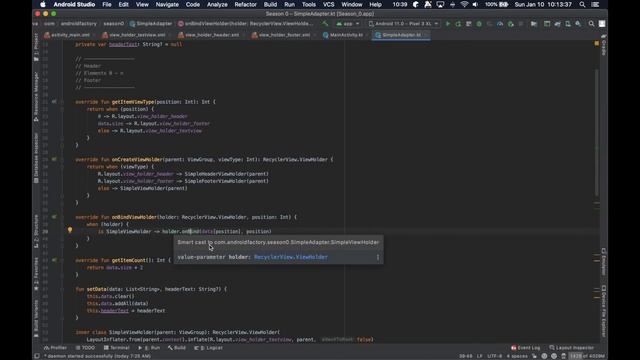Open the Refactor menu
Viewport: 640px width, 360px height.
click(245, 4)
